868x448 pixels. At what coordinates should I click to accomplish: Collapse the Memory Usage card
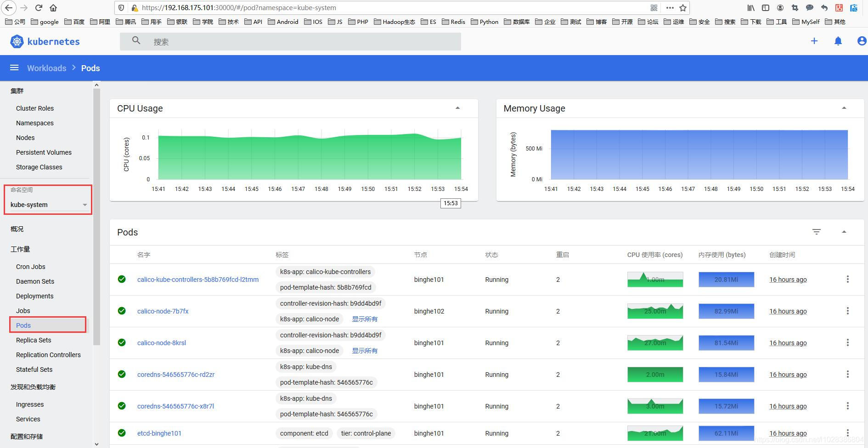tap(844, 108)
